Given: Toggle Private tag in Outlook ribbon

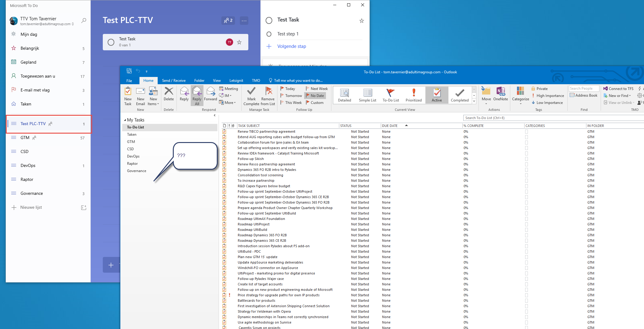Looking at the screenshot, I should click(x=539, y=89).
